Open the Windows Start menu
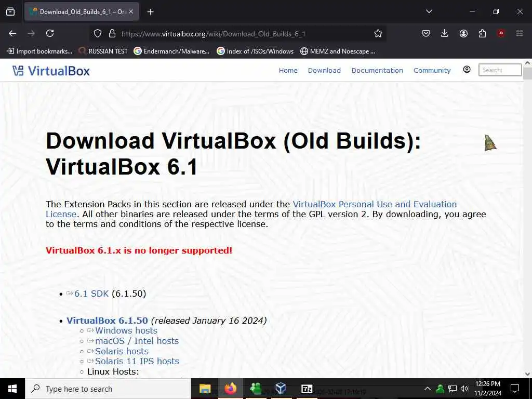 (12, 389)
